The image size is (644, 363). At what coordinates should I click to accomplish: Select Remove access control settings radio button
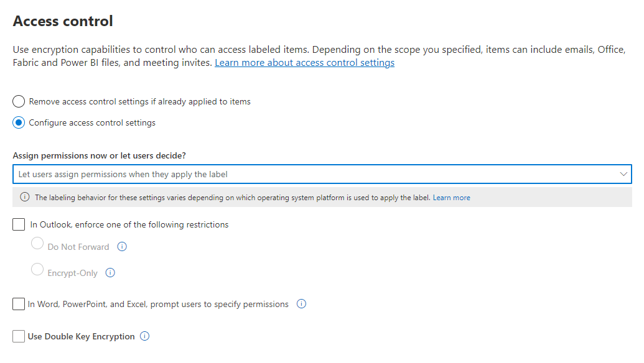tap(19, 101)
